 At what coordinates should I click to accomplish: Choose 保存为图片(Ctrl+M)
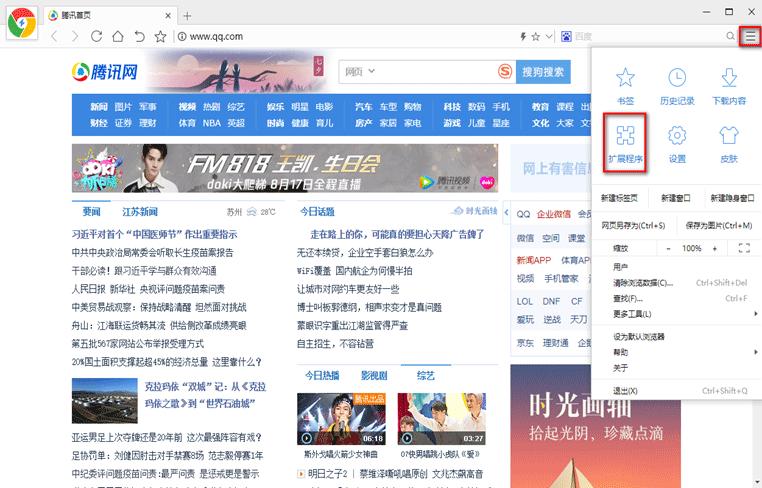pyautogui.click(x=719, y=226)
